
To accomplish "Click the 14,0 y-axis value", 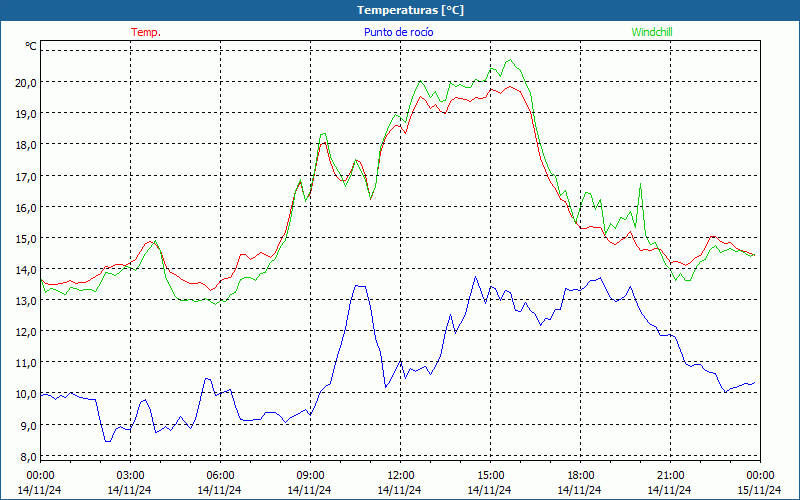I will [x=26, y=269].
